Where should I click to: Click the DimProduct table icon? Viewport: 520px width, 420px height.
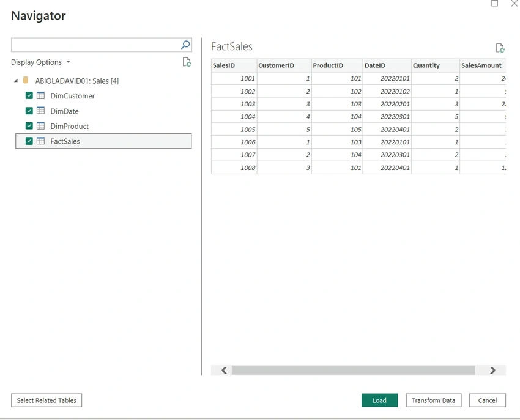[40, 126]
